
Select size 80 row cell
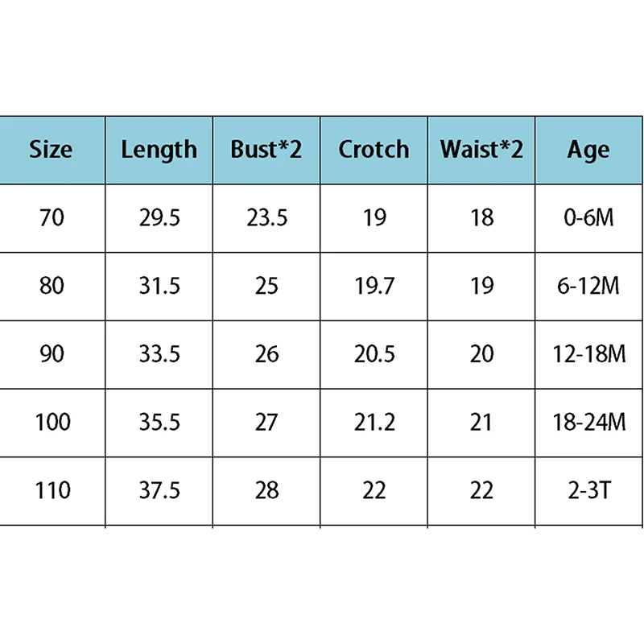pyautogui.click(x=52, y=286)
